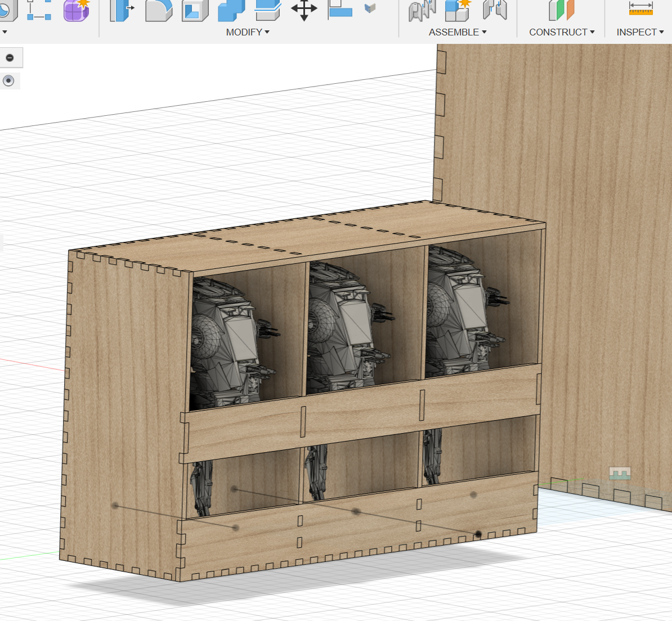672x621 pixels.
Task: Select the Offset Face tool
Action: pos(268,10)
